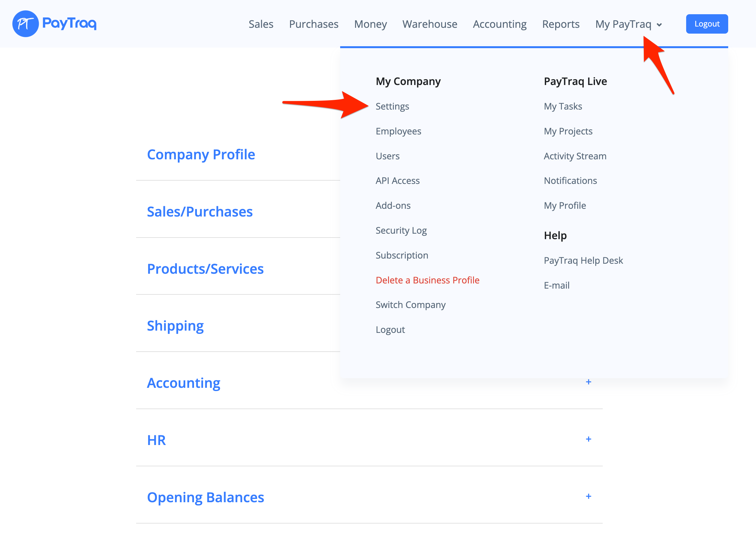
Task: Click the PayTraq logo icon
Action: point(25,24)
